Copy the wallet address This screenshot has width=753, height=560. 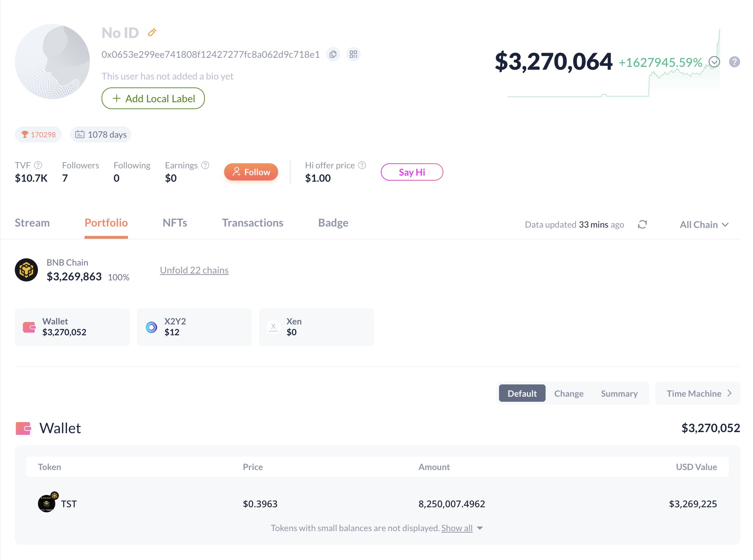pyautogui.click(x=333, y=55)
